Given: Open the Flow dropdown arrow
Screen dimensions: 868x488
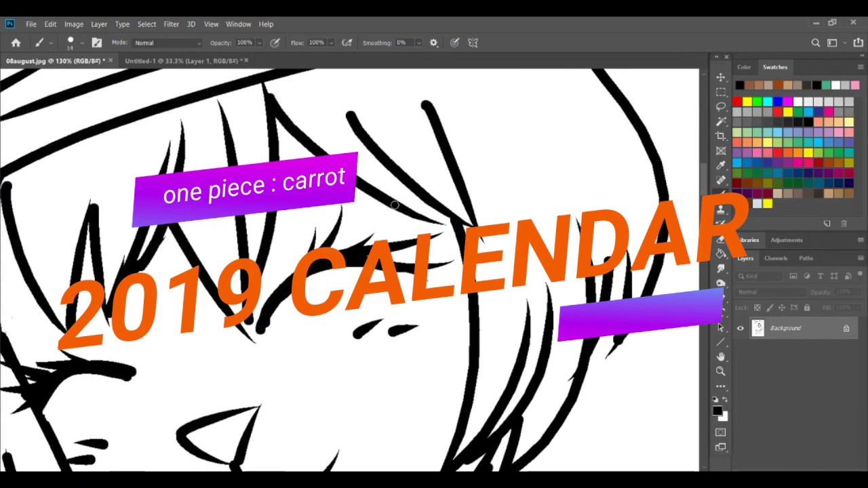Looking at the screenshot, I should pyautogui.click(x=331, y=43).
